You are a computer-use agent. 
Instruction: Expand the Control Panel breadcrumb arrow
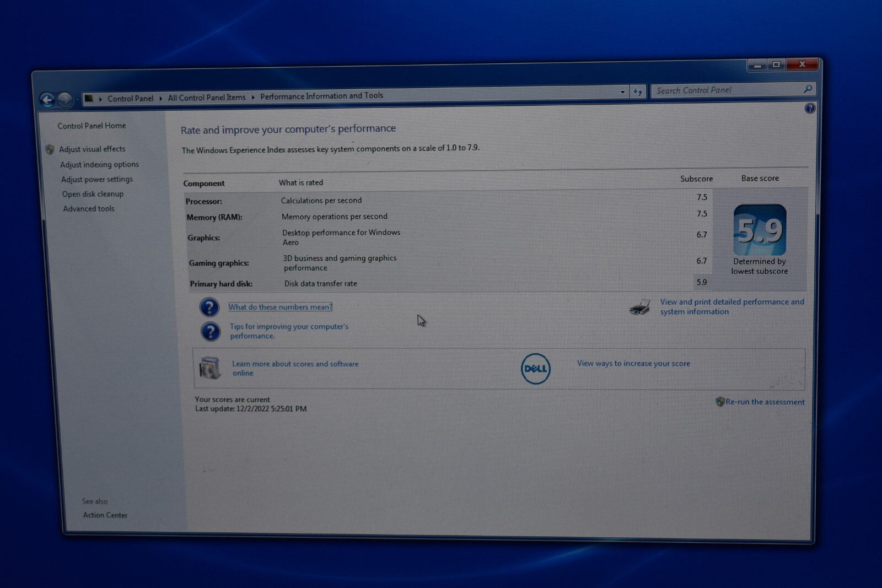tap(160, 98)
